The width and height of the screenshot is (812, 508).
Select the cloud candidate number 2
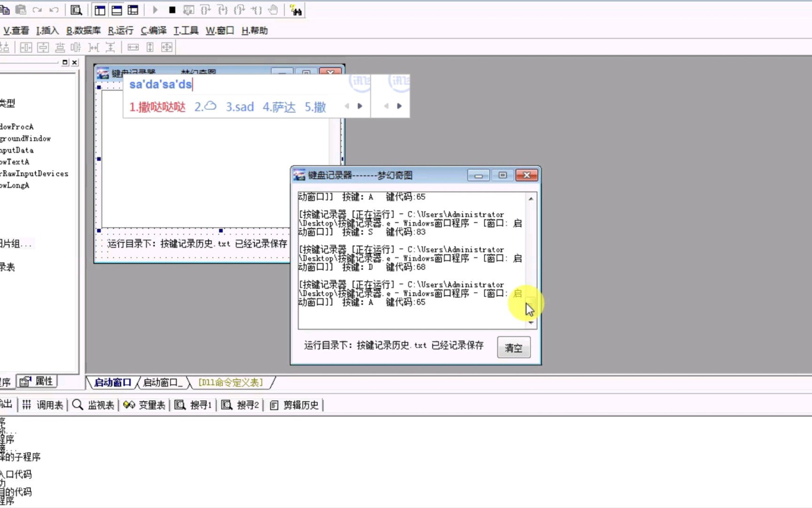tap(205, 107)
